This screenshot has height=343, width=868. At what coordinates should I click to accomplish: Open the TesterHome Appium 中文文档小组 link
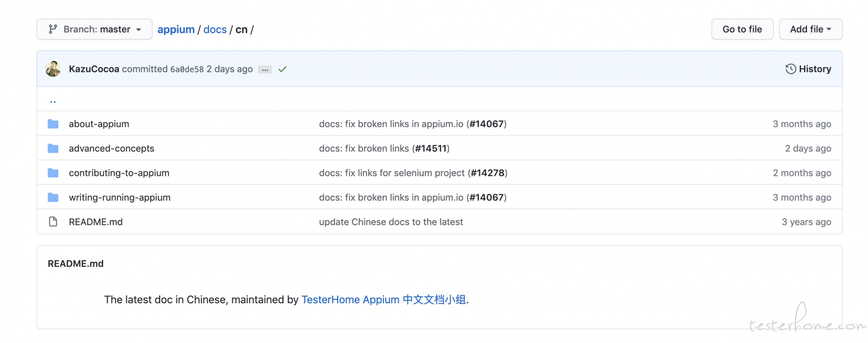coord(384,300)
